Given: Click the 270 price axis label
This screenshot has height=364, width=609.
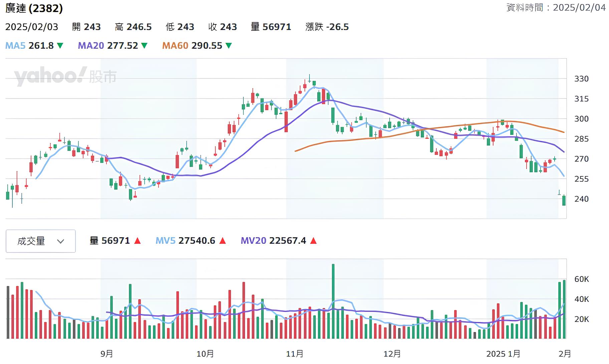Looking at the screenshot, I should pos(581,159).
